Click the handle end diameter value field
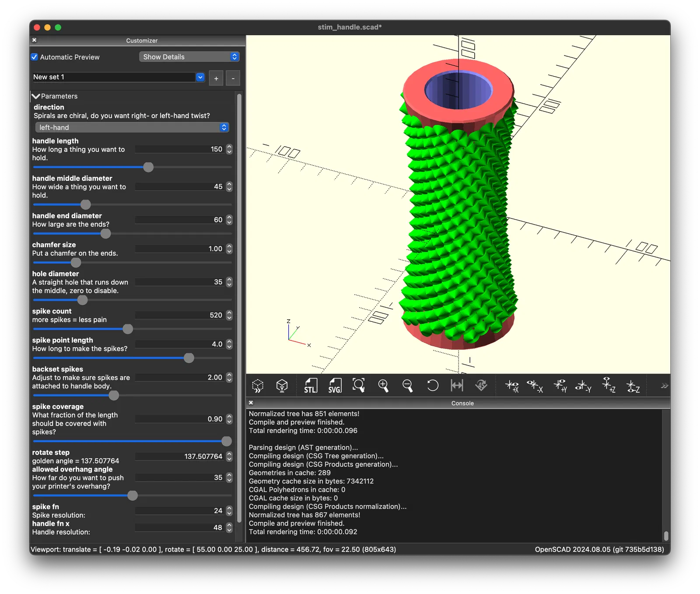The height and width of the screenshot is (594, 700). tap(180, 220)
